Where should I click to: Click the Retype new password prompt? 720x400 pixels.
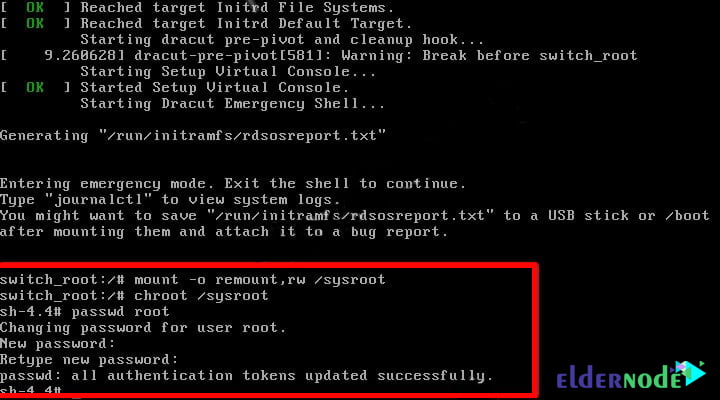(89, 360)
